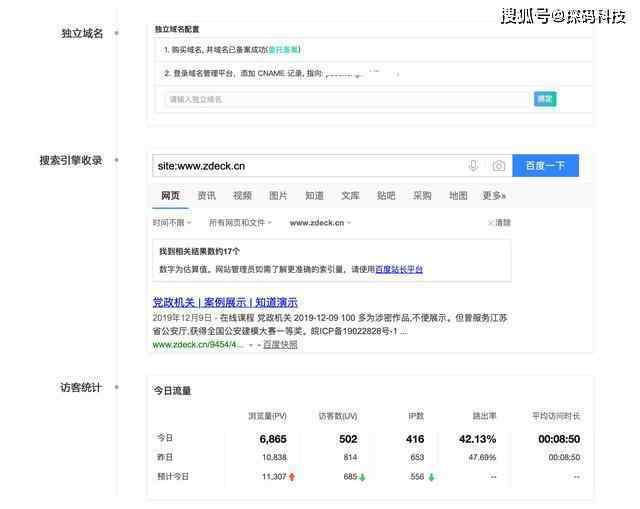Click yesterday's bounce rate 47.69%
This screenshot has height=509, width=640.
pyautogui.click(x=482, y=457)
